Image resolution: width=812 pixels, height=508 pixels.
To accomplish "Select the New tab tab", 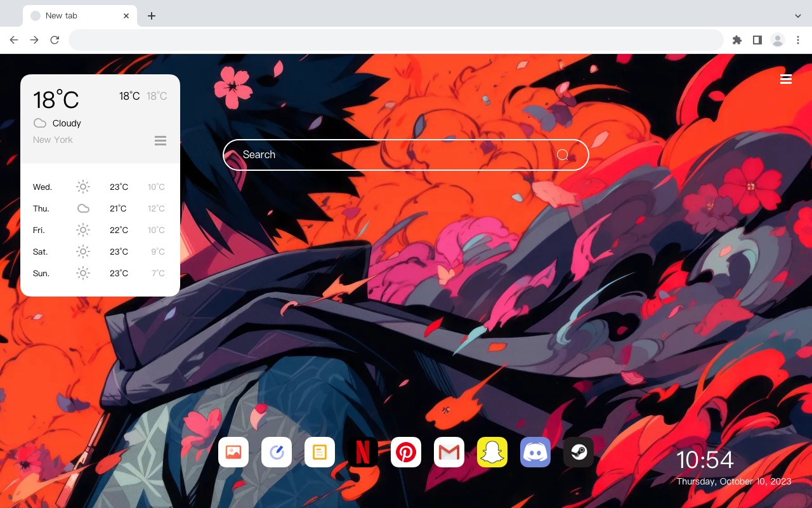I will coord(80,16).
